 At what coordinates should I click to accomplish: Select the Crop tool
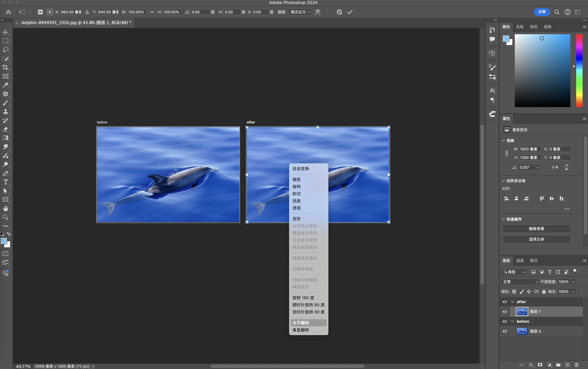click(x=5, y=67)
